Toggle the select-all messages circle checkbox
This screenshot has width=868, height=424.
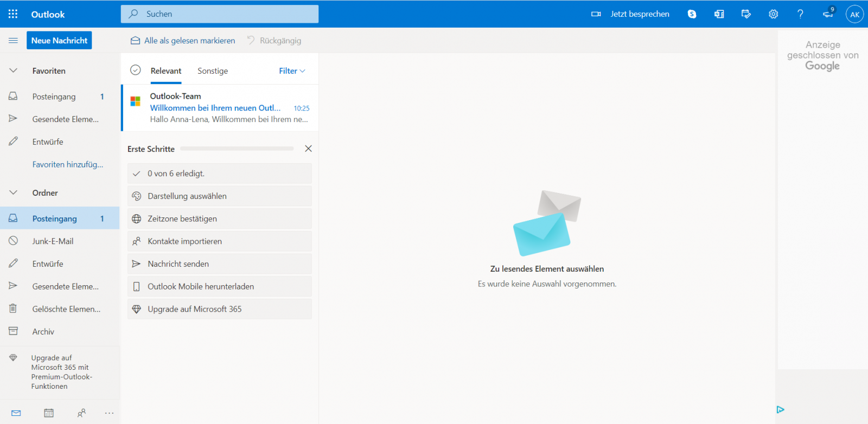coord(136,70)
